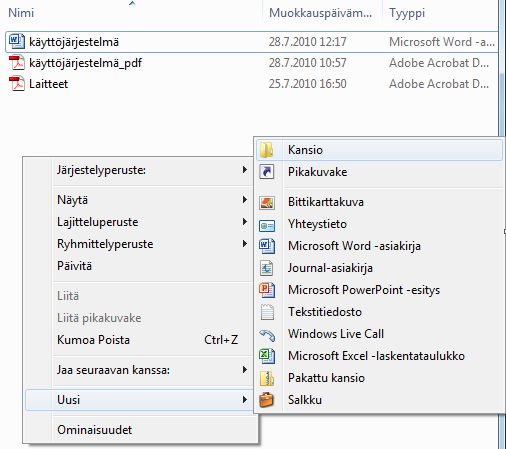Expand the Jaa seuraavan kanssa submenu arrow
Image resolution: width=506 pixels, height=449 pixels.
coord(245,370)
